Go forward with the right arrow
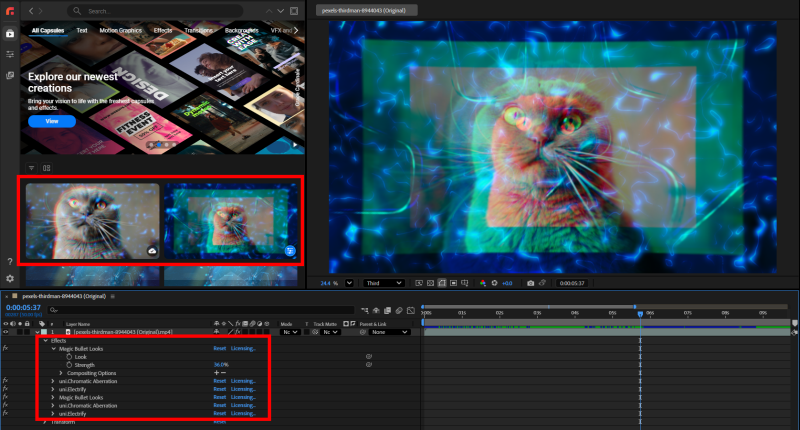The image size is (800, 430). pyautogui.click(x=41, y=11)
